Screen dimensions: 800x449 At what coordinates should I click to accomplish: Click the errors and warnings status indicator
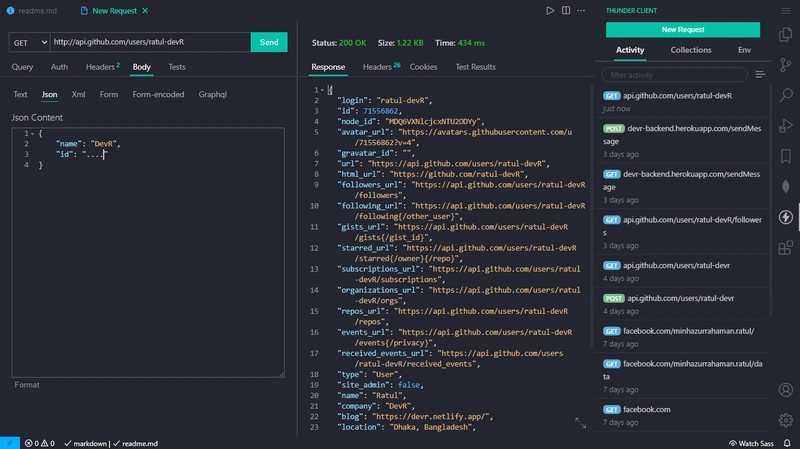point(40,443)
